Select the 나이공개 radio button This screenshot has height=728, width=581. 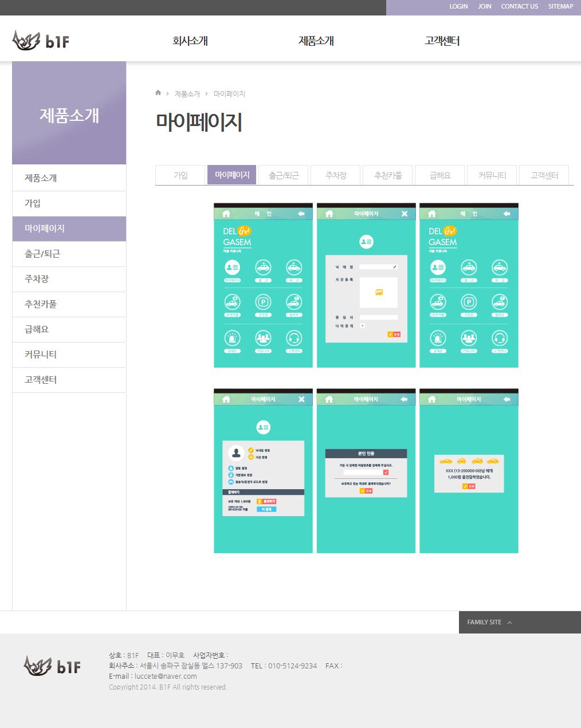tap(362, 325)
